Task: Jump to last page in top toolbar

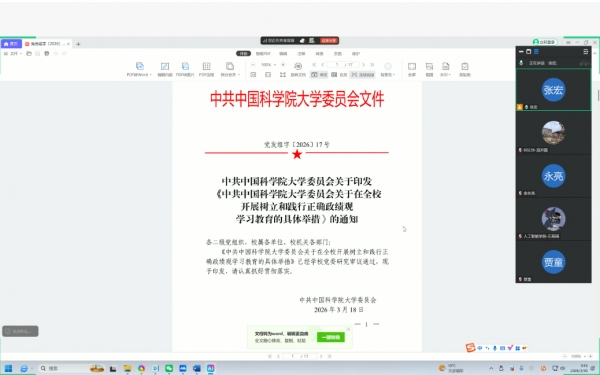Action: pyautogui.click(x=372, y=65)
